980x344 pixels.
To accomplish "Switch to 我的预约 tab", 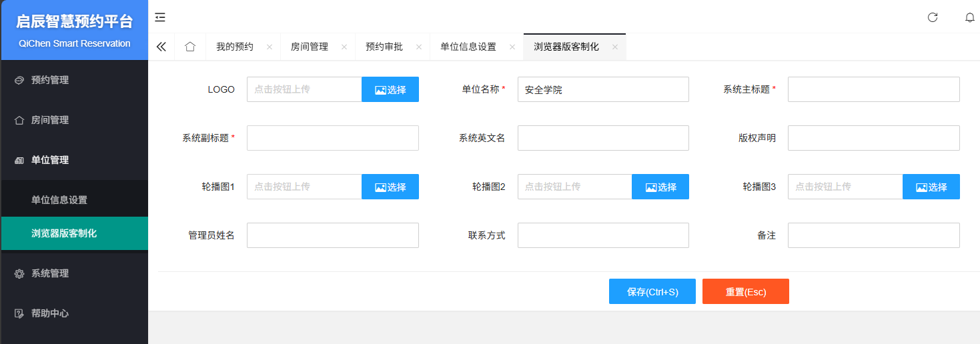I will point(235,47).
